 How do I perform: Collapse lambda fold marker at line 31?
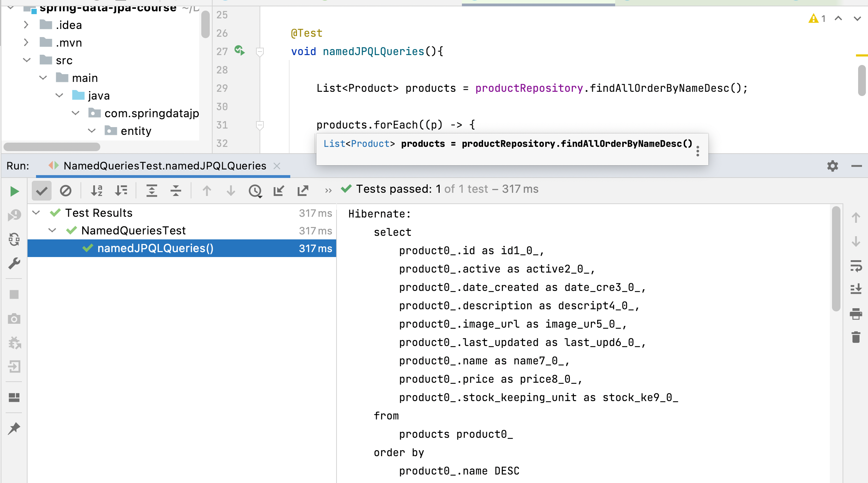[260, 125]
